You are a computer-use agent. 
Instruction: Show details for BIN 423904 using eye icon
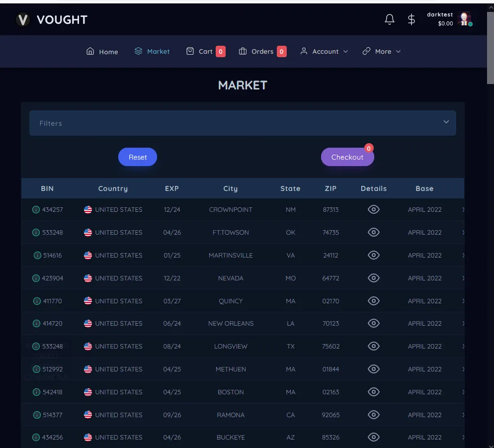pos(374,278)
